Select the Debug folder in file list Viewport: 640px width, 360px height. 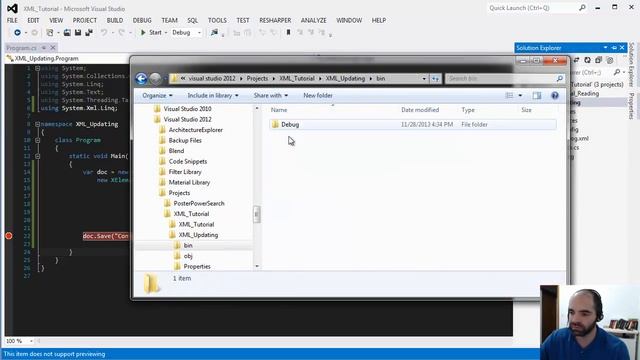coord(413,124)
